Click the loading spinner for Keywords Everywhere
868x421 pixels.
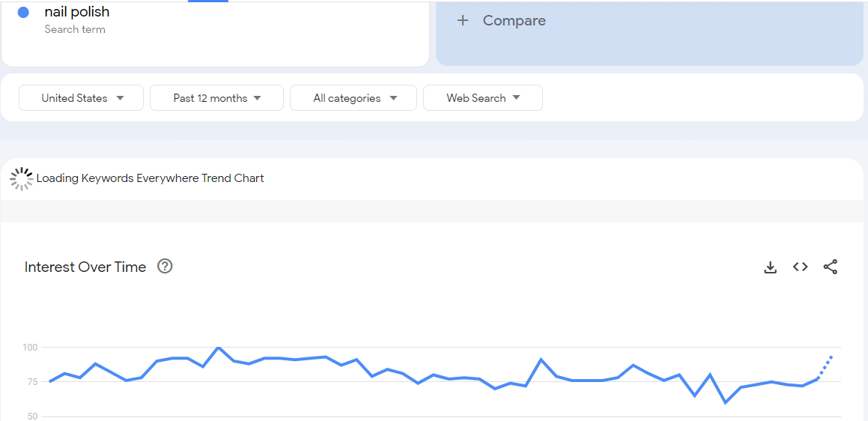[21, 178]
